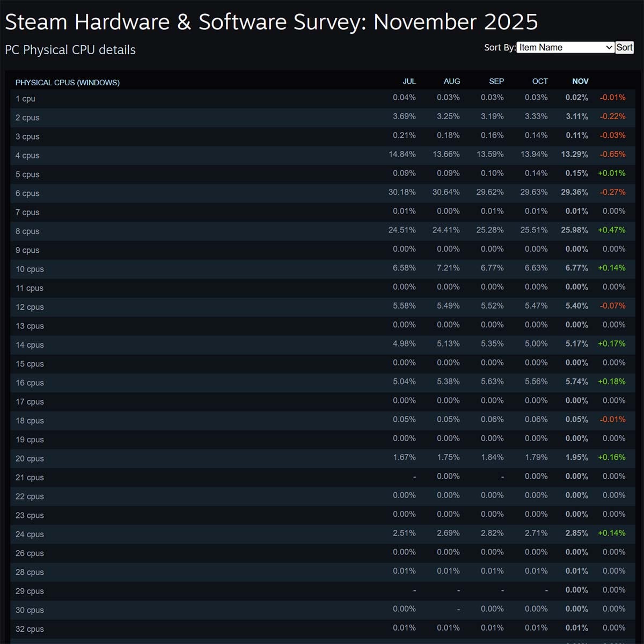The width and height of the screenshot is (644, 644).
Task: Expand the 6 cpus row
Action: point(27,193)
